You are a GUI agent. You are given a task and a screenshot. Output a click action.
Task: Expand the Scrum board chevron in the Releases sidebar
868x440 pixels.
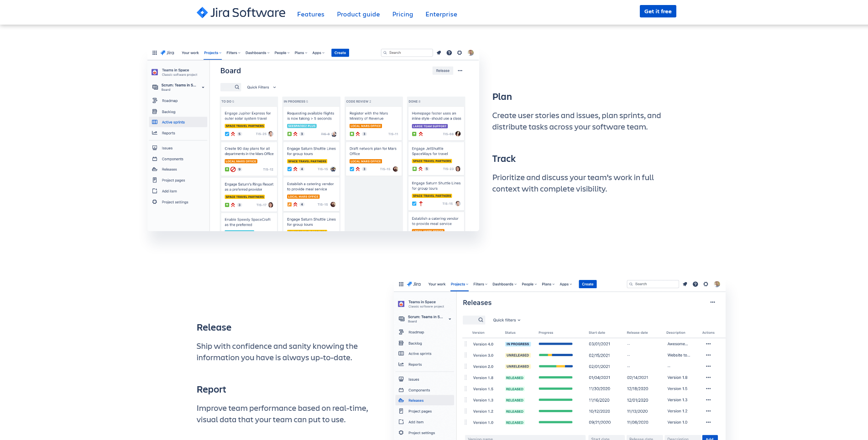[450, 319]
